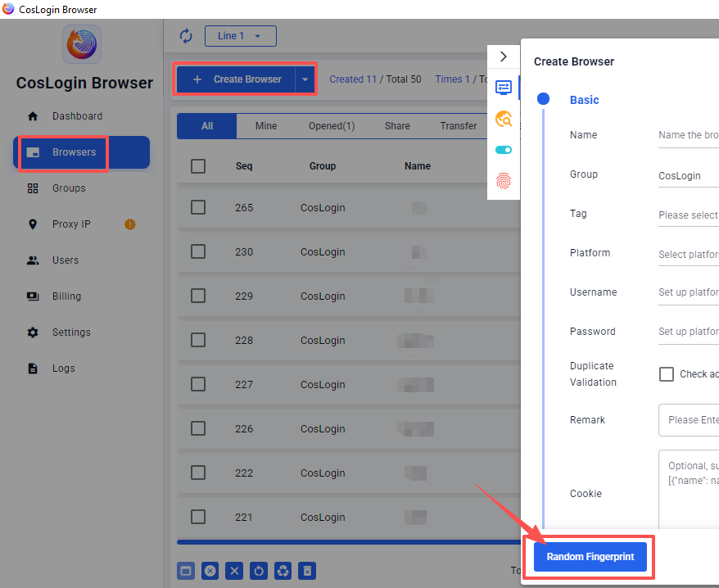
Task: Click the Dashboard home icon
Action: coord(33,116)
